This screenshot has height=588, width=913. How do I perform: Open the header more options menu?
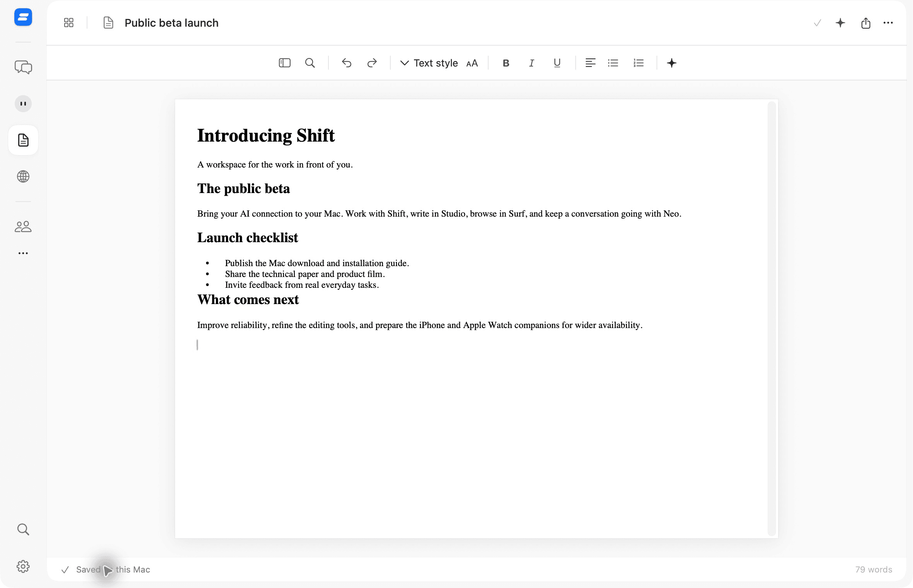(x=888, y=23)
